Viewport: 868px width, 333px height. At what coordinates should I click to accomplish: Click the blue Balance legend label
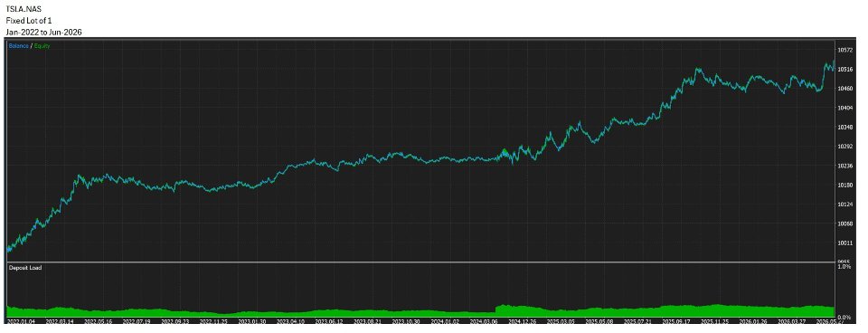pyautogui.click(x=19, y=46)
